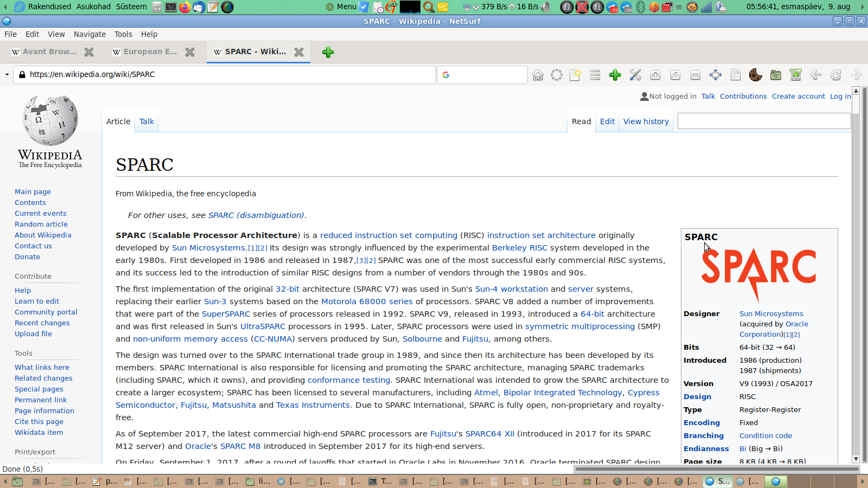868x488 pixels.
Task: Click the Wikipedia search input field
Action: 763,121
